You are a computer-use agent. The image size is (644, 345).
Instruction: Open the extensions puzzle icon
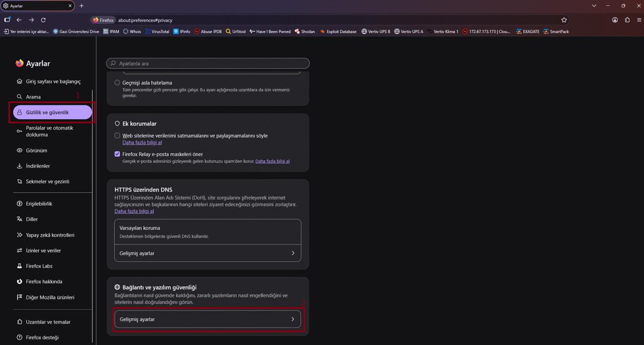click(627, 20)
